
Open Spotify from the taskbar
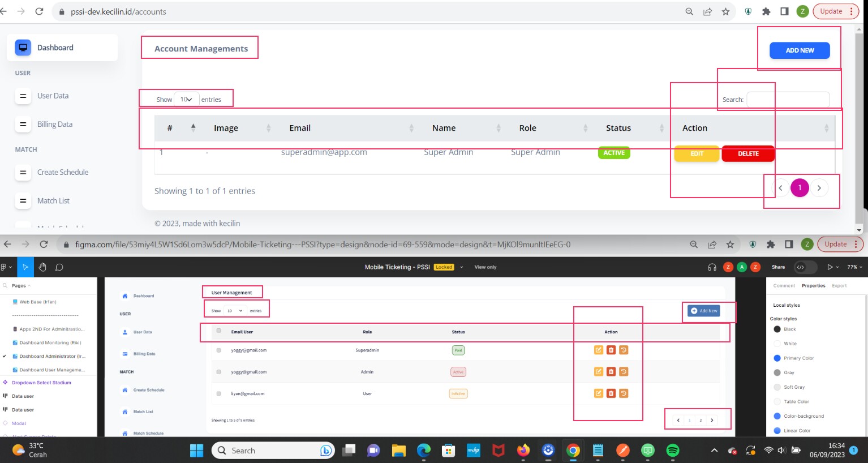pos(673,451)
